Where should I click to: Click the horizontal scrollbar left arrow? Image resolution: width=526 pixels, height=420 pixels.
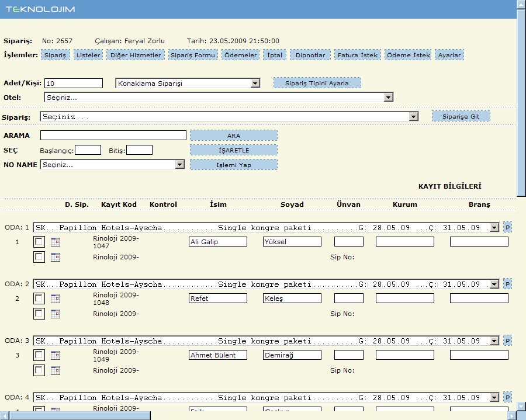tap(4, 416)
